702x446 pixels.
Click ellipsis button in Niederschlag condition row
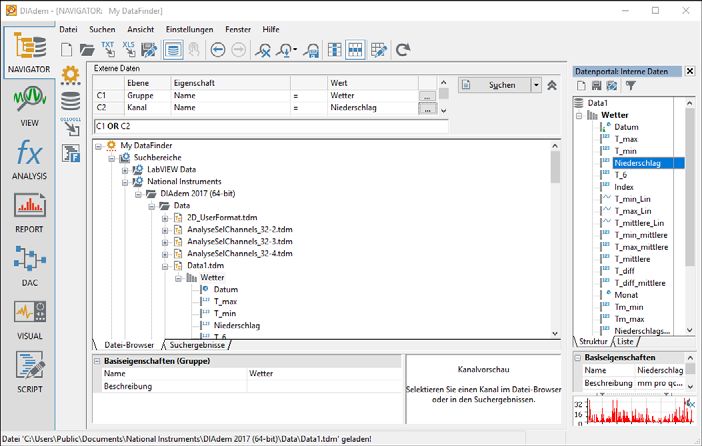pos(427,108)
